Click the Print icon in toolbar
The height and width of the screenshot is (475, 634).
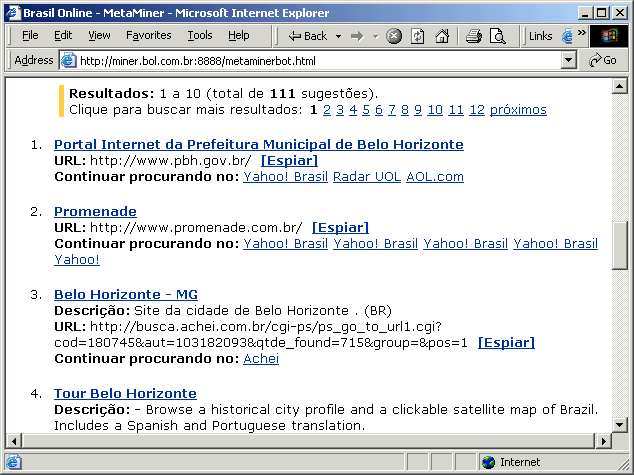point(473,36)
